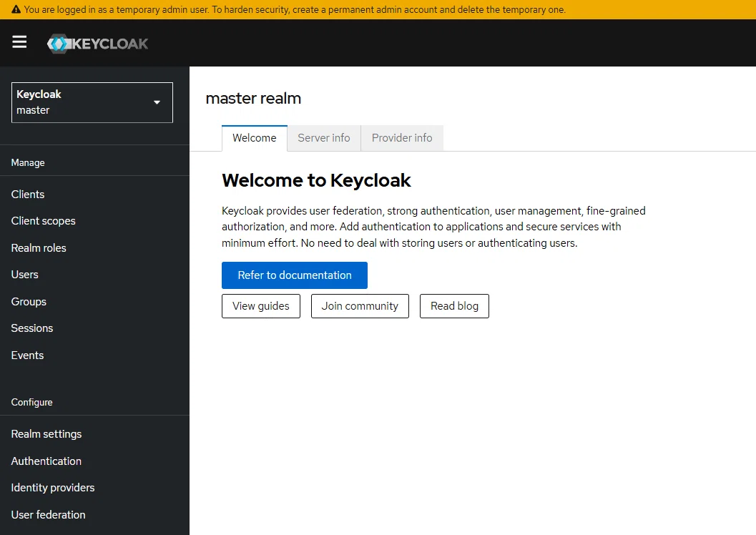The height and width of the screenshot is (535, 756).
Task: Go to Authentication settings
Action: (x=46, y=461)
